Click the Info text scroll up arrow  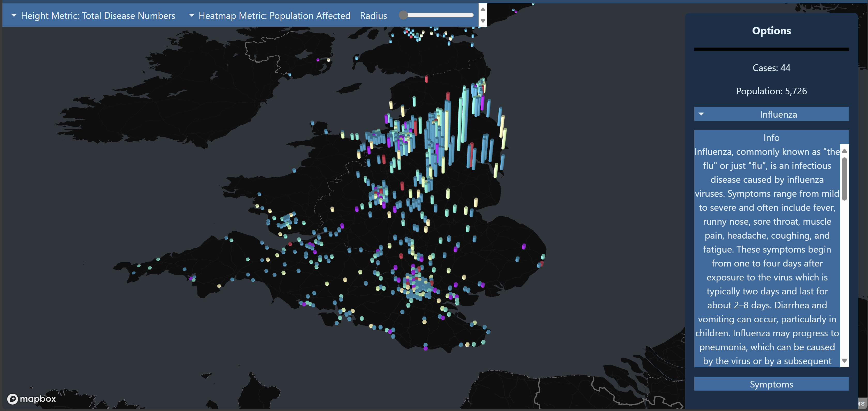click(x=844, y=151)
